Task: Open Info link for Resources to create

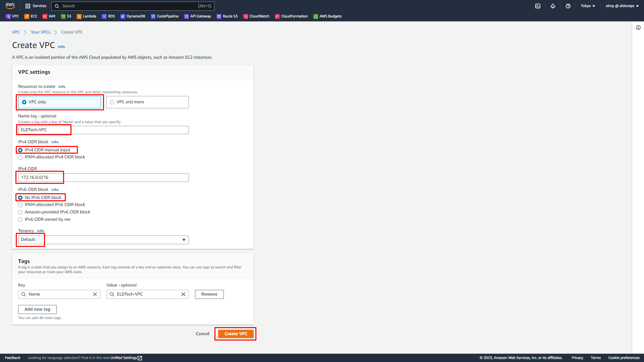Action: [62, 87]
